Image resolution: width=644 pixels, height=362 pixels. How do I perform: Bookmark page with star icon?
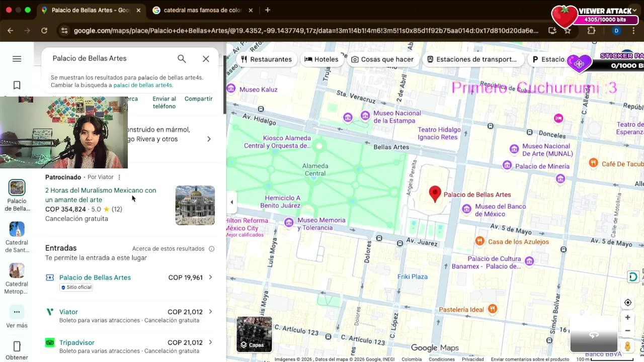click(x=568, y=31)
